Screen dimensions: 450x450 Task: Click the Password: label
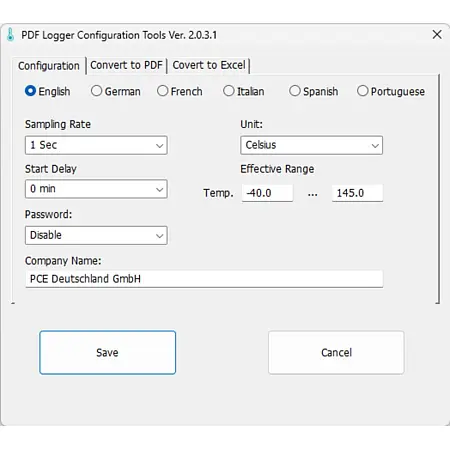coord(48,214)
